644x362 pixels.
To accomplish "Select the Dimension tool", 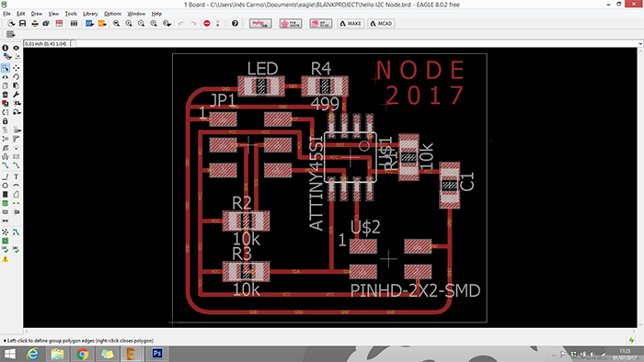I will [6, 221].
